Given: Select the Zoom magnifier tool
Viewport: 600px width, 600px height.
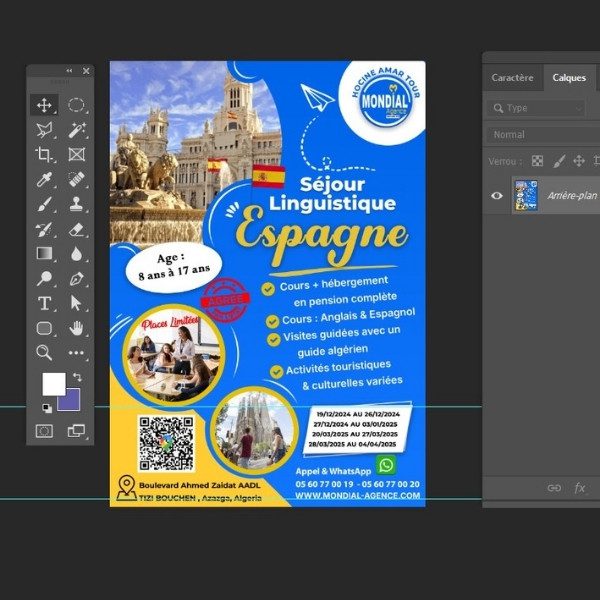Looking at the screenshot, I should [x=44, y=353].
